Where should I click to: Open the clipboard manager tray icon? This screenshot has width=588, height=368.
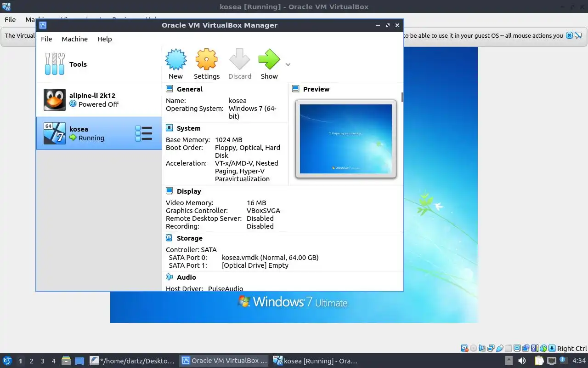pos(539,361)
